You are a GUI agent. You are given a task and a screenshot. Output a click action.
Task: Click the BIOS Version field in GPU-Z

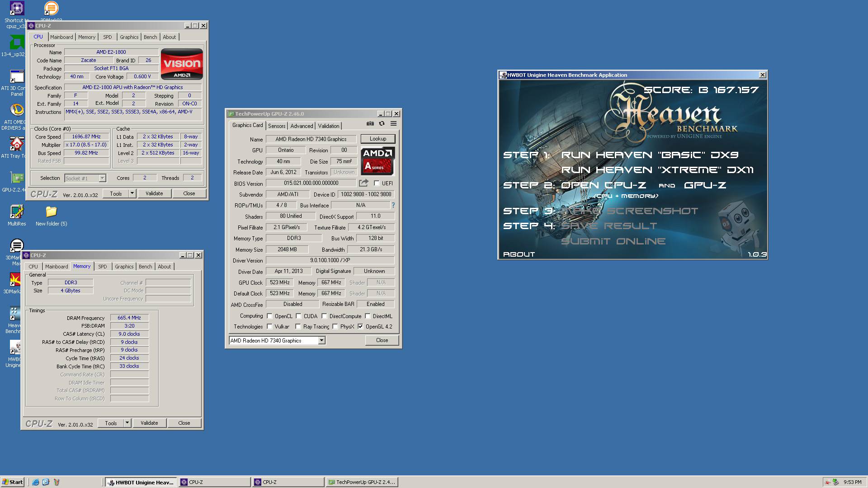311,183
